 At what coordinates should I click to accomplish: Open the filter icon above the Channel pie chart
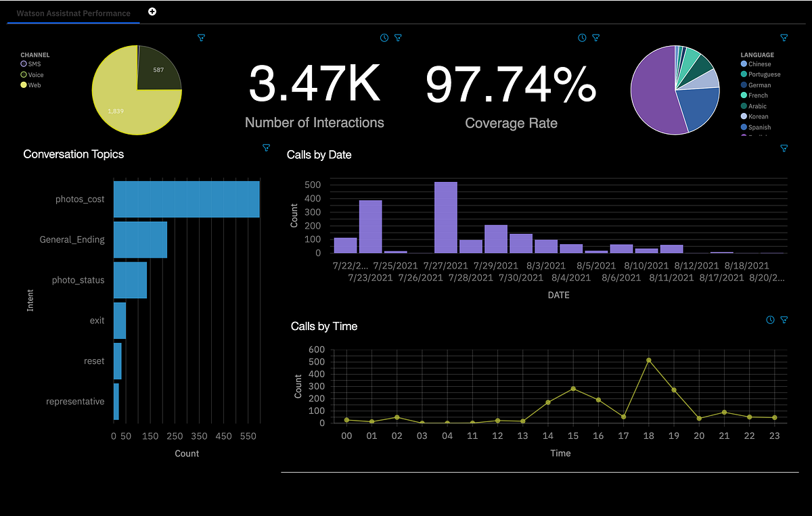point(201,38)
